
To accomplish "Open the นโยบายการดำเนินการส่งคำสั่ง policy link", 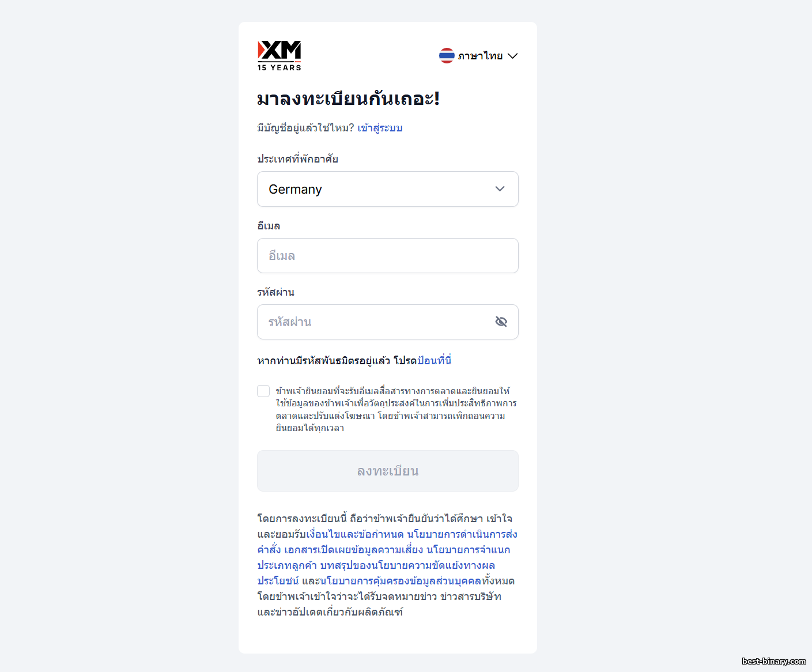I will point(462,534).
